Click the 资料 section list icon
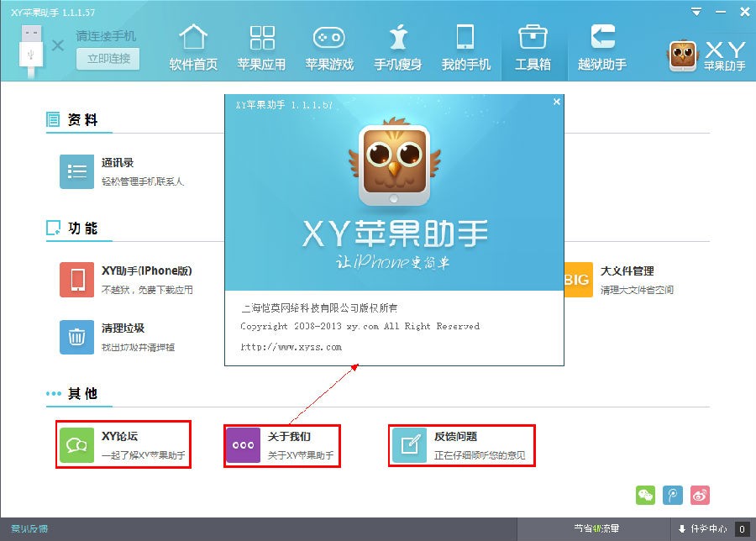 53,119
